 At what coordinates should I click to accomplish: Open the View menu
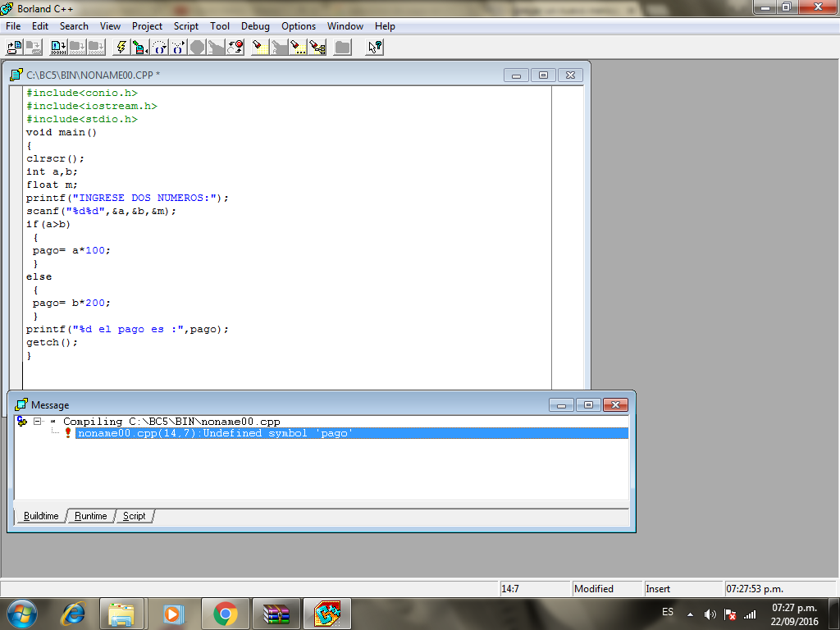click(110, 26)
